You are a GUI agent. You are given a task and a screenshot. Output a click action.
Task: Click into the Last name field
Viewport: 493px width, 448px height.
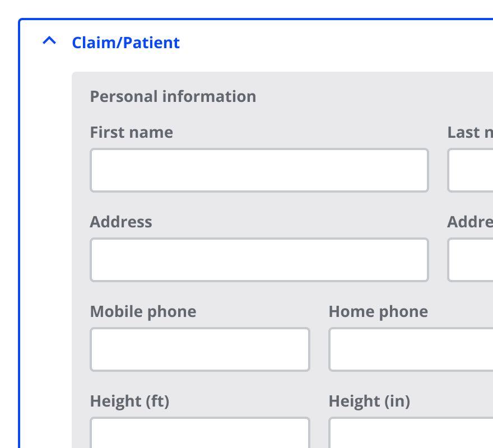[x=471, y=170]
